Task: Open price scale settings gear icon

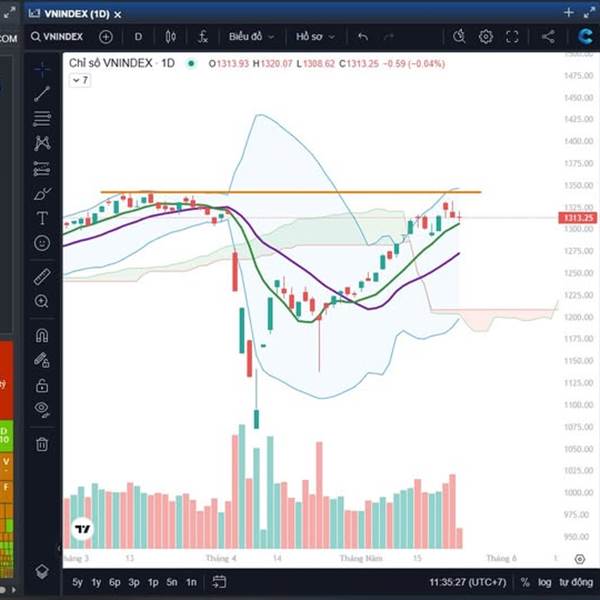Action: coord(580,559)
